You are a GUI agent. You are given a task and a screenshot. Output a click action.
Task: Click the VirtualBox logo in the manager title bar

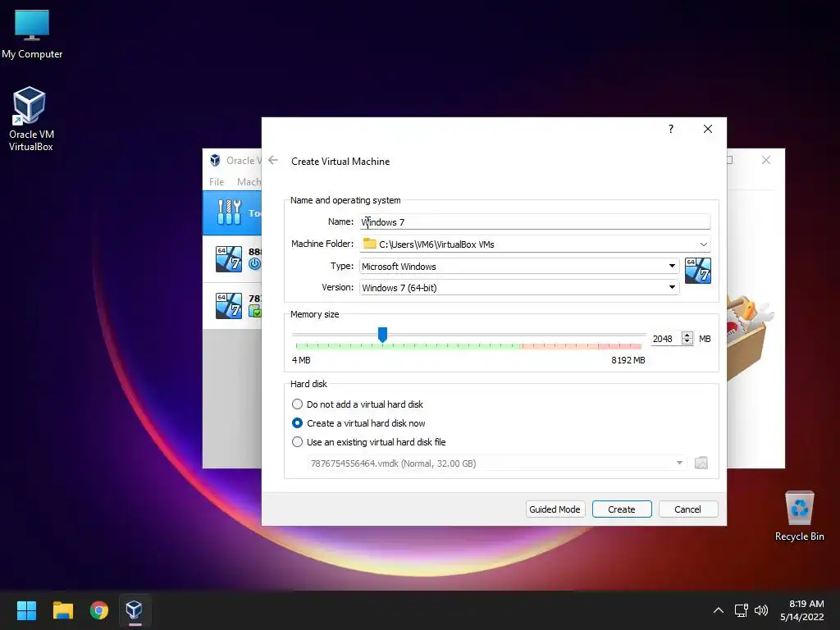(215, 160)
